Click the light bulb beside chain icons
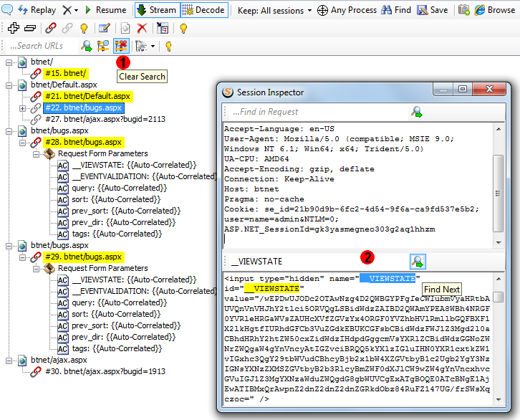 coord(84,29)
